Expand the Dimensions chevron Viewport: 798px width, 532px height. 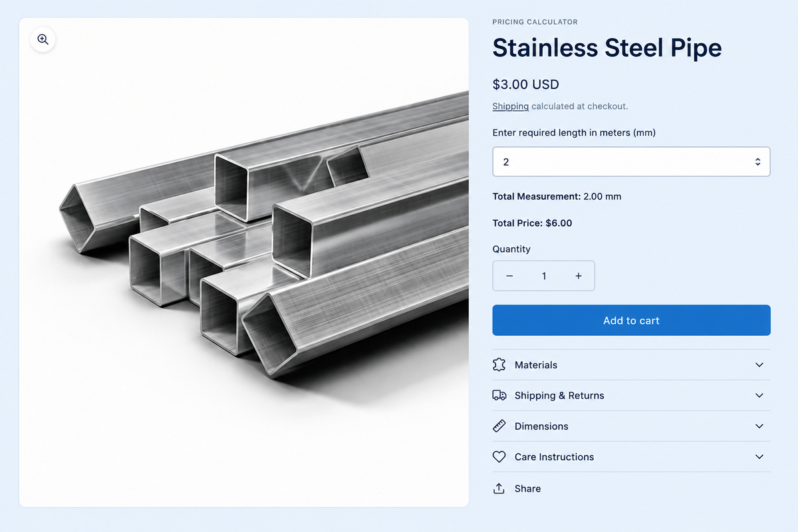tap(759, 426)
